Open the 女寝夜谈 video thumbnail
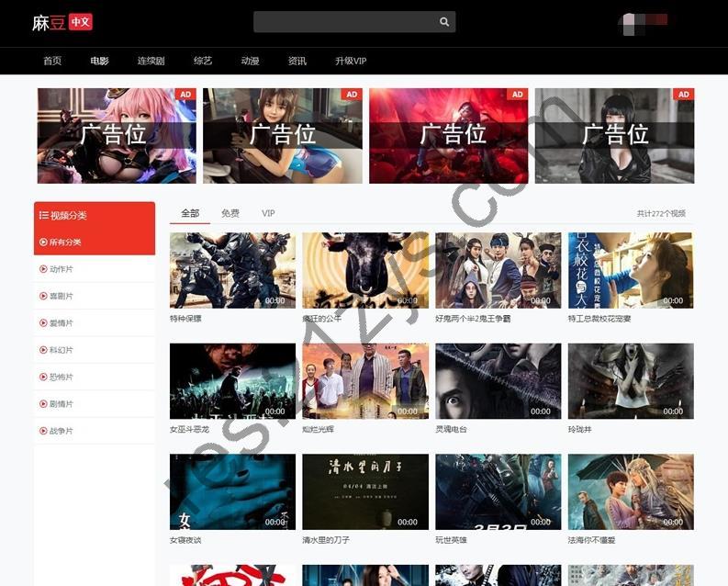Viewport: 728px width, 586px height. (x=232, y=491)
